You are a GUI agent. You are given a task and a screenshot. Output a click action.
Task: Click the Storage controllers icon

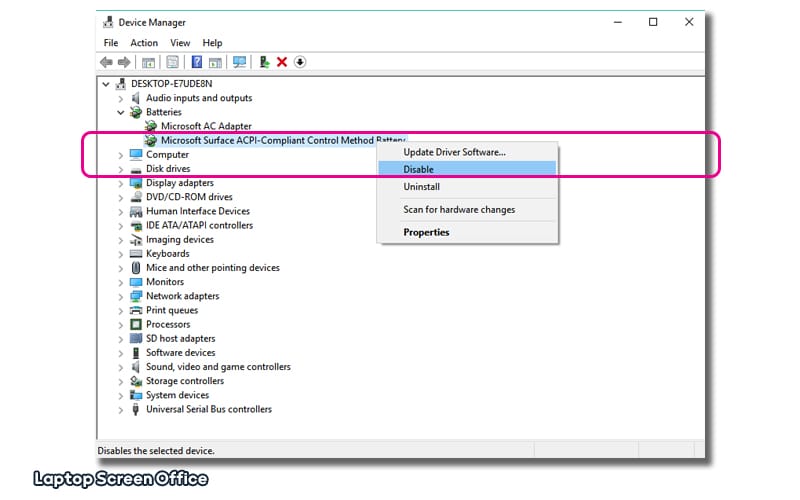pyautogui.click(x=136, y=381)
